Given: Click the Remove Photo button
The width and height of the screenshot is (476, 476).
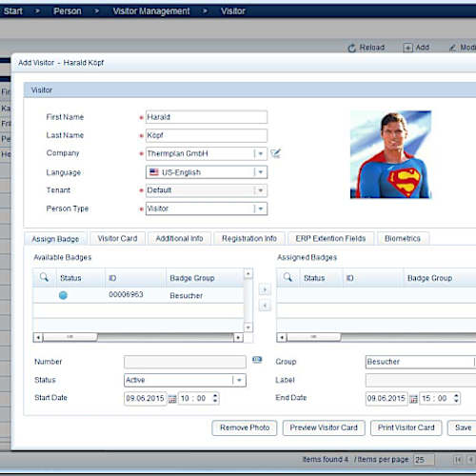Looking at the screenshot, I should (245, 427).
